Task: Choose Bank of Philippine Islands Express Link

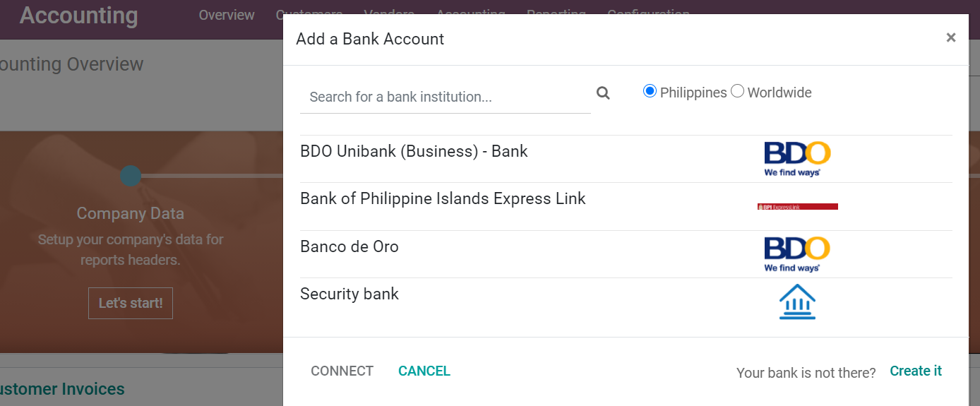Action: coord(443,199)
